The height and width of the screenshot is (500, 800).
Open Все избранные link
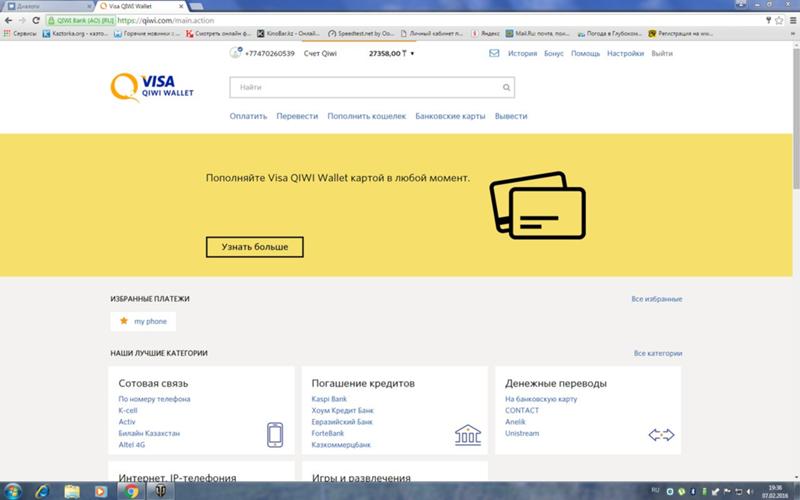657,299
